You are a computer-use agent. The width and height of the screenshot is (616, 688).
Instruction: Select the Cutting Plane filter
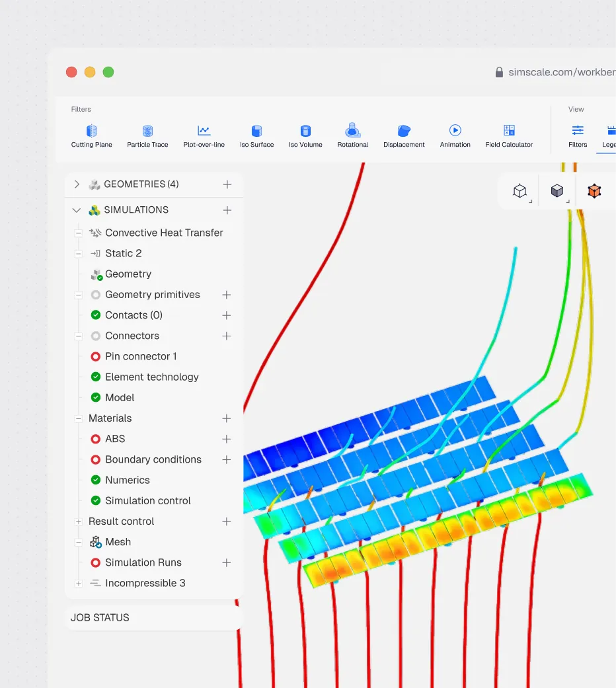pyautogui.click(x=91, y=136)
